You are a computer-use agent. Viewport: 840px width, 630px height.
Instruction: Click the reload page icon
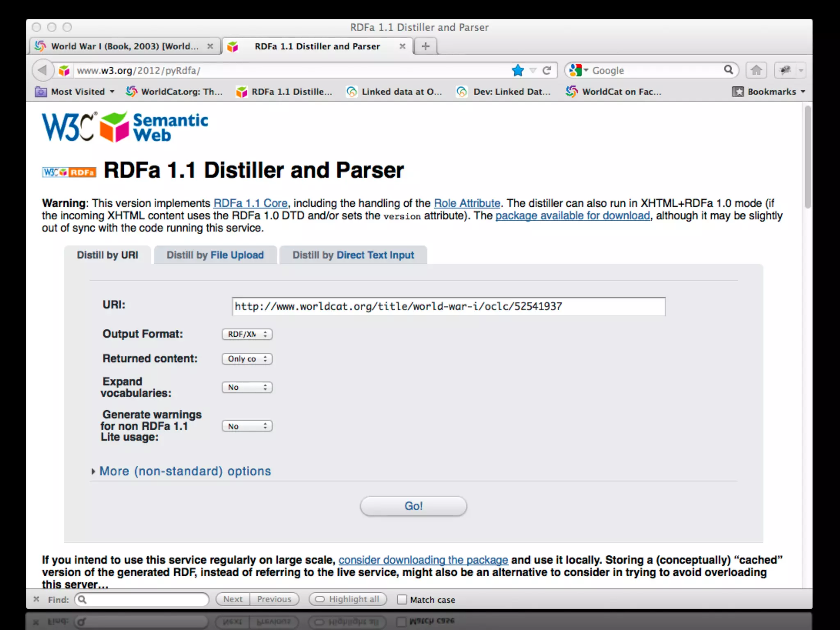(x=547, y=71)
